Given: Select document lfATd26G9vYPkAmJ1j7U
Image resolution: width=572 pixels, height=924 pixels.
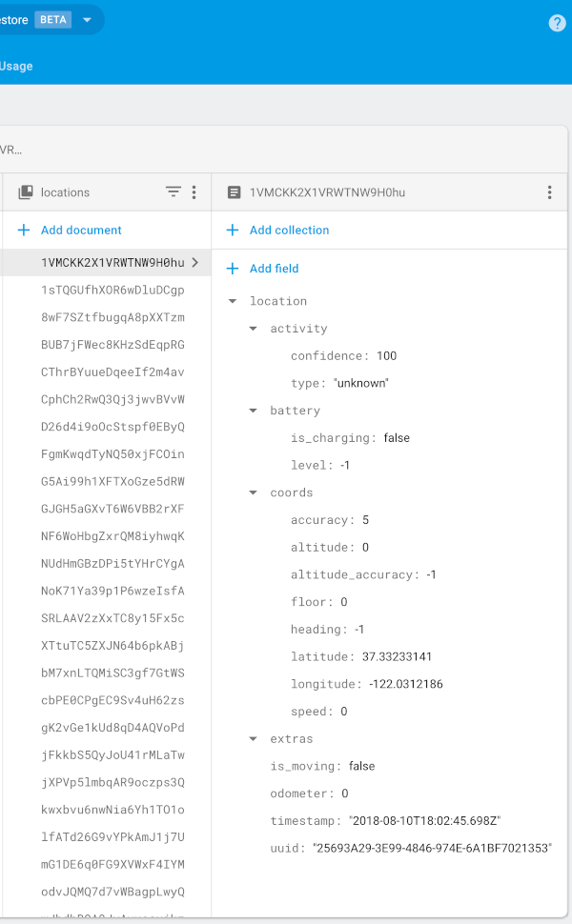Looking at the screenshot, I should point(112,837).
